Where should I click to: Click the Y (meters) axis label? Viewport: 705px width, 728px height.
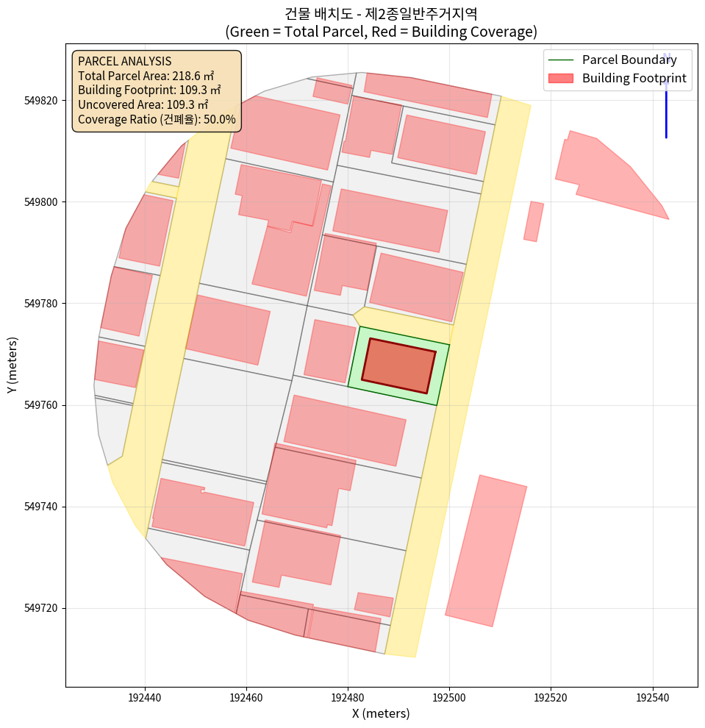tap(12, 365)
